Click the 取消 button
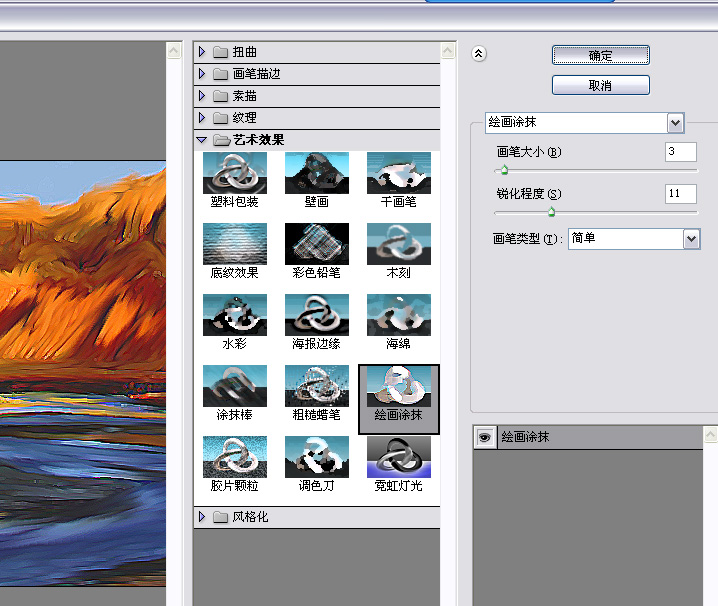718x606 pixels. tap(600, 85)
